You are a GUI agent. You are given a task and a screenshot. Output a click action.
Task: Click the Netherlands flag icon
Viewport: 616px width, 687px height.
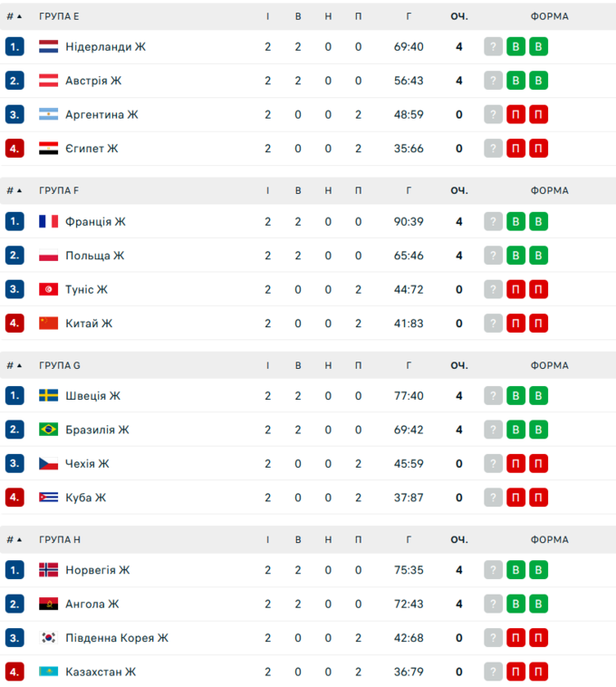point(48,47)
